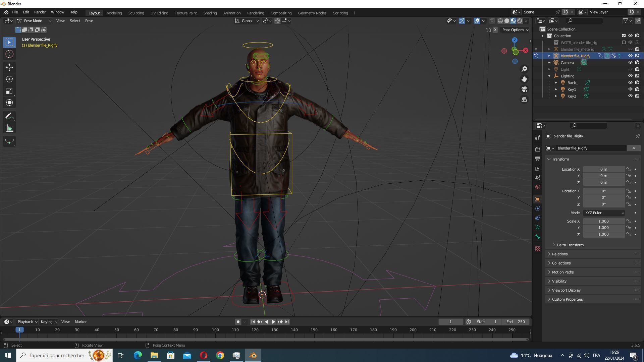Select the Annotate pencil tool
The image size is (644, 362).
[9, 116]
